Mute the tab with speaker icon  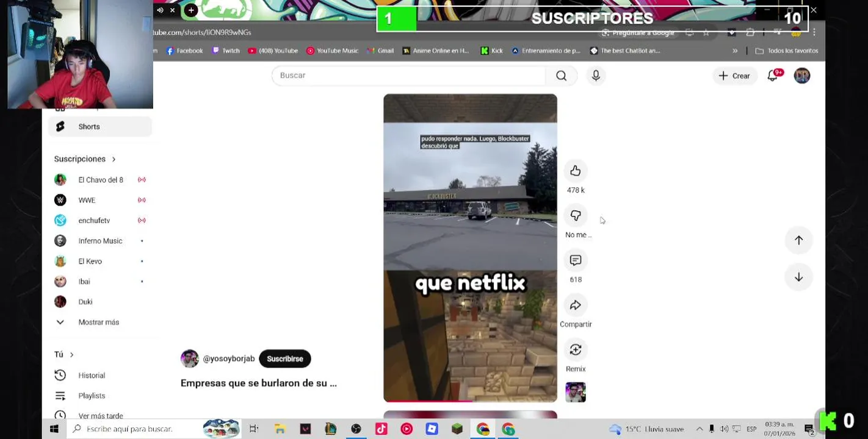click(x=160, y=10)
